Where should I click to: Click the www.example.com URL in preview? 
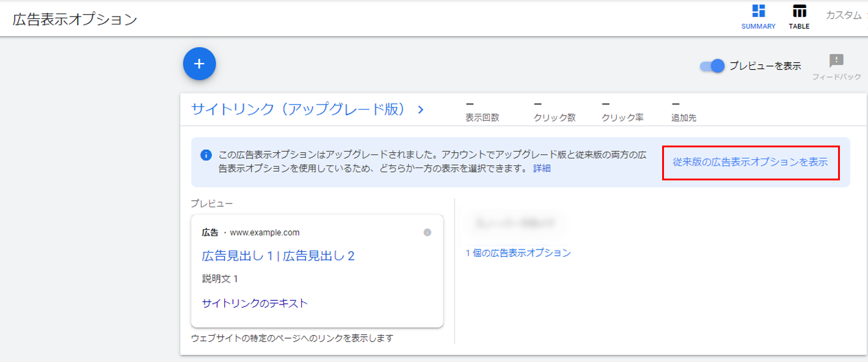[264, 232]
